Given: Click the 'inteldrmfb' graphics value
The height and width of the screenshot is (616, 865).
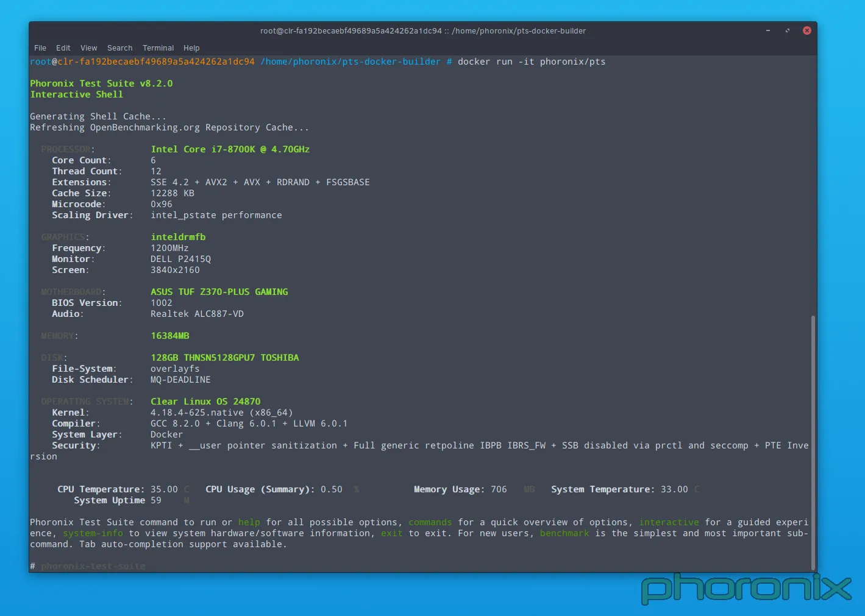Looking at the screenshot, I should pyautogui.click(x=178, y=237).
